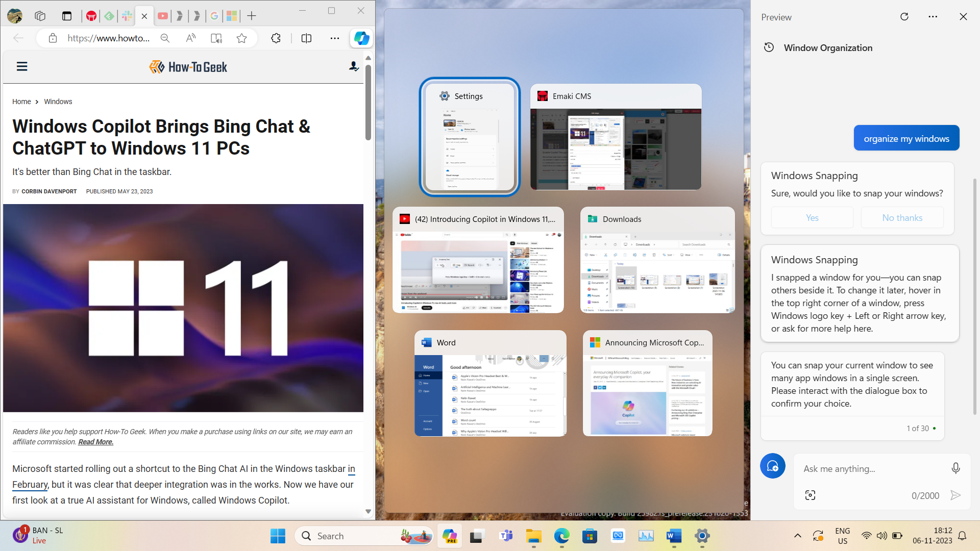Click the screenshot capture icon in Copilot
This screenshot has height=551, width=980.
tap(811, 494)
